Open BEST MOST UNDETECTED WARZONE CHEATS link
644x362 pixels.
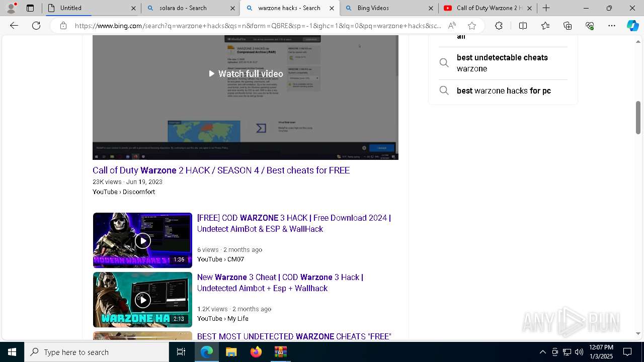[x=294, y=336]
